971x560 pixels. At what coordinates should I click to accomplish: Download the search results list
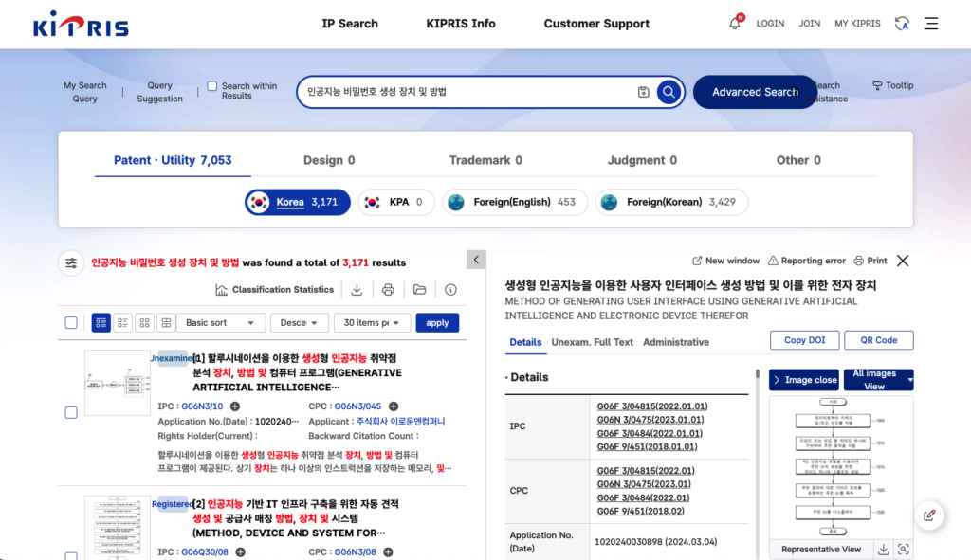tap(357, 290)
